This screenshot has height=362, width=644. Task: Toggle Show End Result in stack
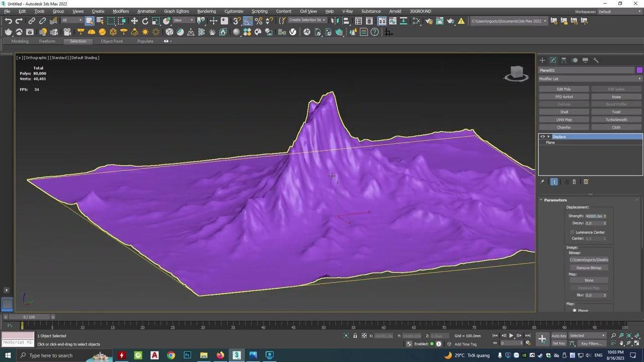point(554,182)
